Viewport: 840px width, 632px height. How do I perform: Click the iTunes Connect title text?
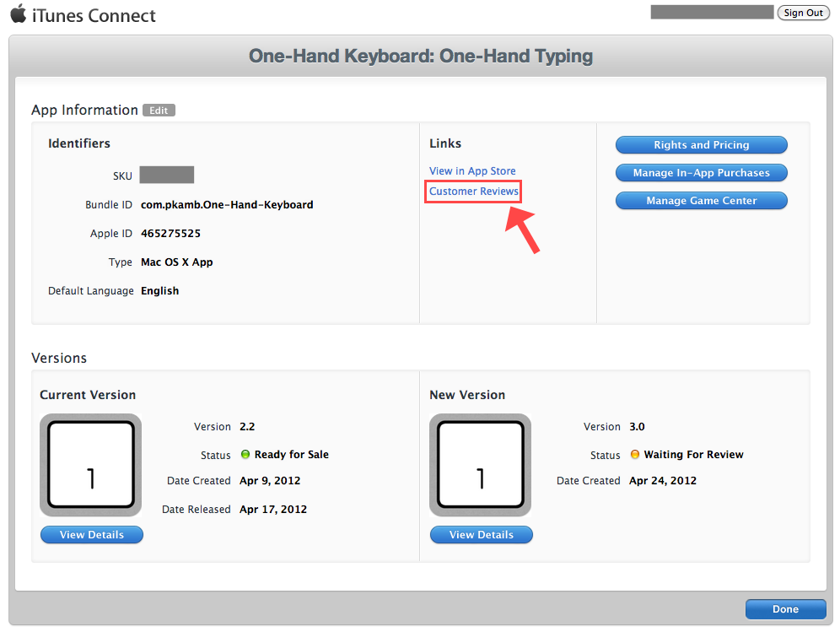click(94, 15)
